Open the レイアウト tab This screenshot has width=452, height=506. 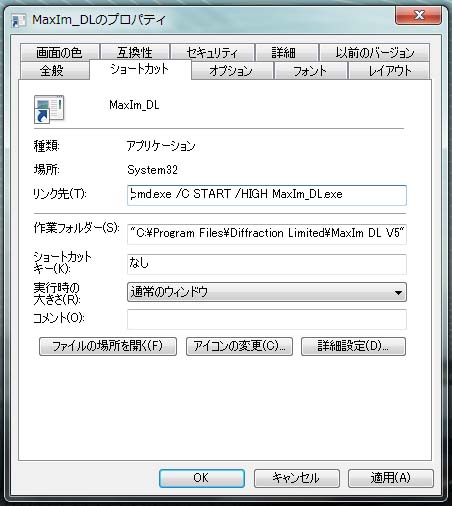point(389,70)
